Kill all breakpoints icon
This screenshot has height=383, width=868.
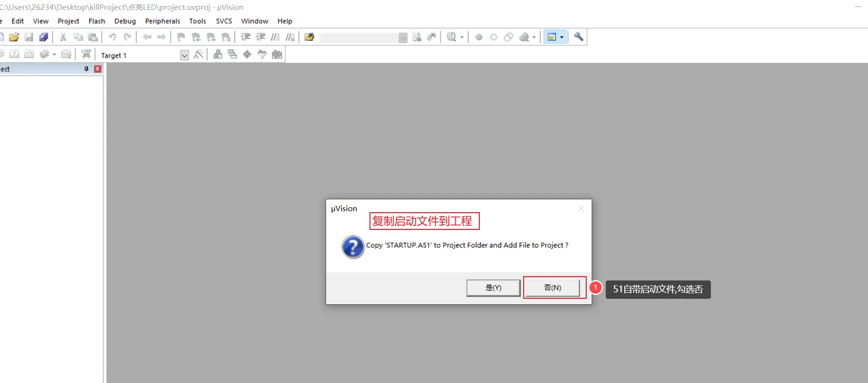click(524, 37)
